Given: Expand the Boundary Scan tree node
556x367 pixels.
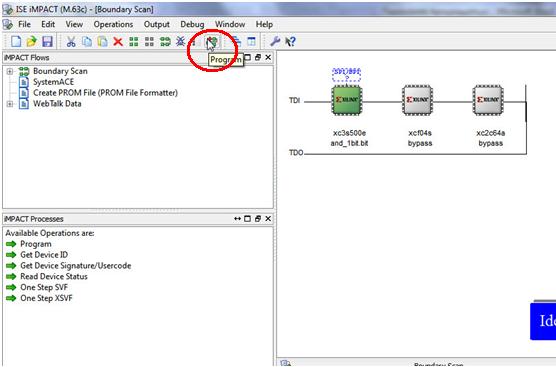Looking at the screenshot, I should pyautogui.click(x=10, y=71).
